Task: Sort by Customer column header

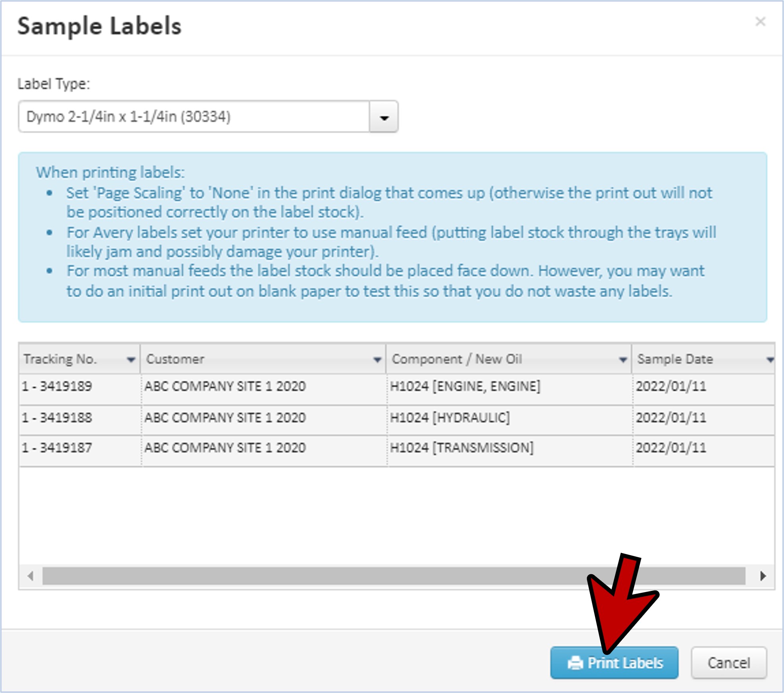Action: coord(175,359)
